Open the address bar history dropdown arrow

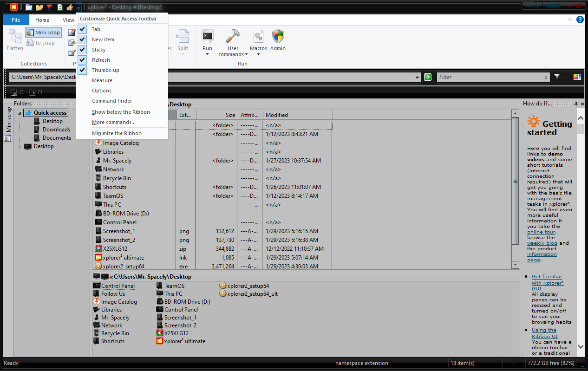(x=418, y=78)
